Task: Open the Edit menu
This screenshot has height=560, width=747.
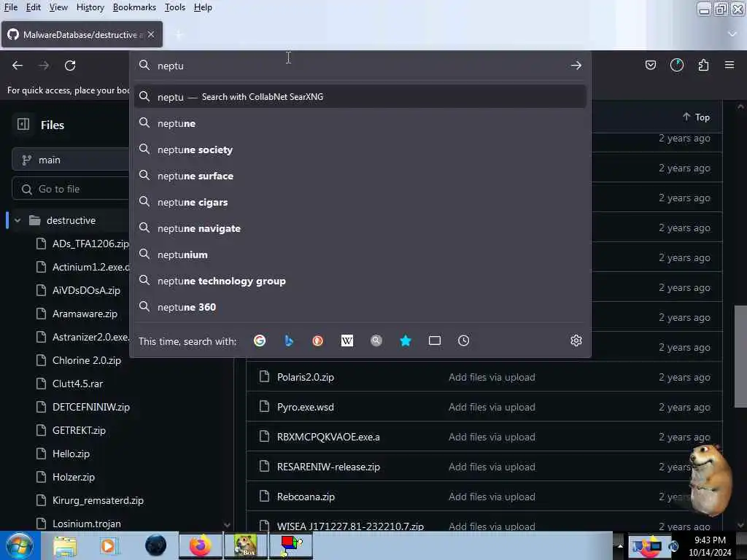Action: pos(33,7)
